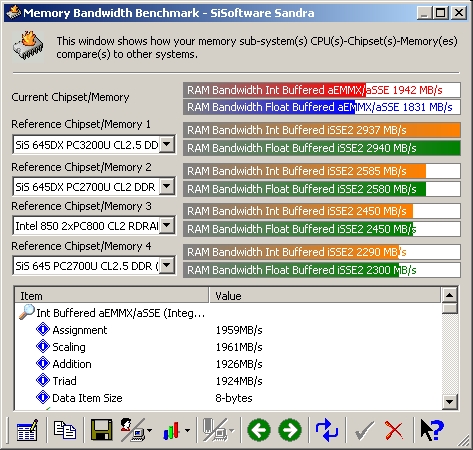Click the results list scroll down arrow
The image size is (473, 450).
point(449,402)
